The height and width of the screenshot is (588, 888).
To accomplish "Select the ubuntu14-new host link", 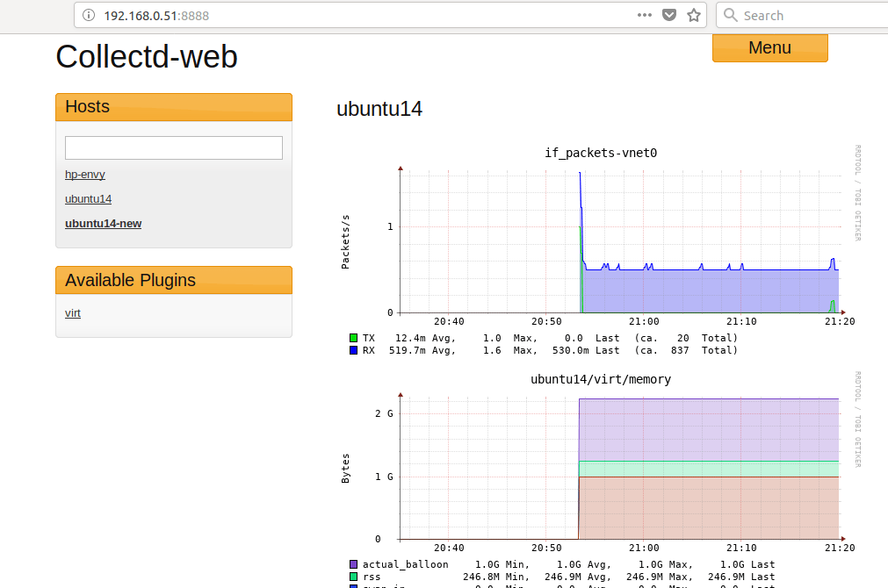I will point(103,224).
